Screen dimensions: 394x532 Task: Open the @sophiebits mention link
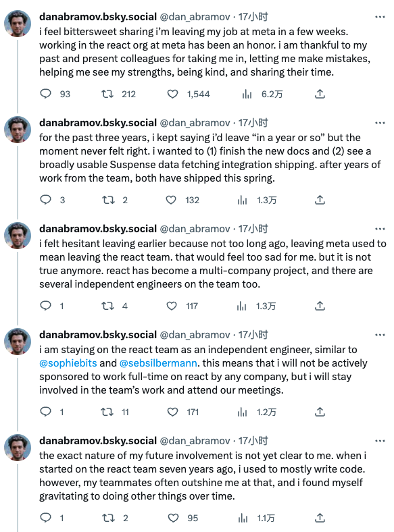click(x=68, y=363)
